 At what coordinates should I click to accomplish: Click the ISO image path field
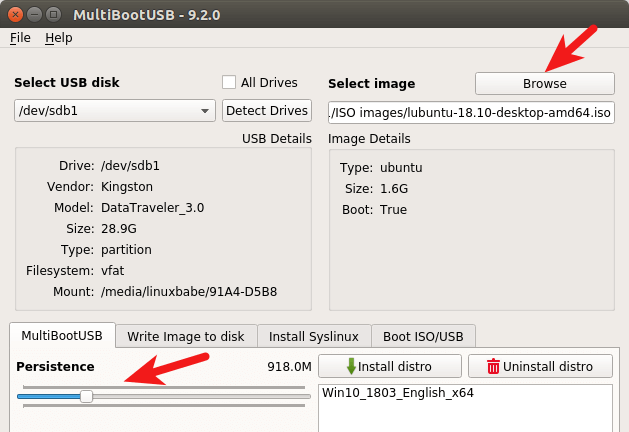point(471,112)
